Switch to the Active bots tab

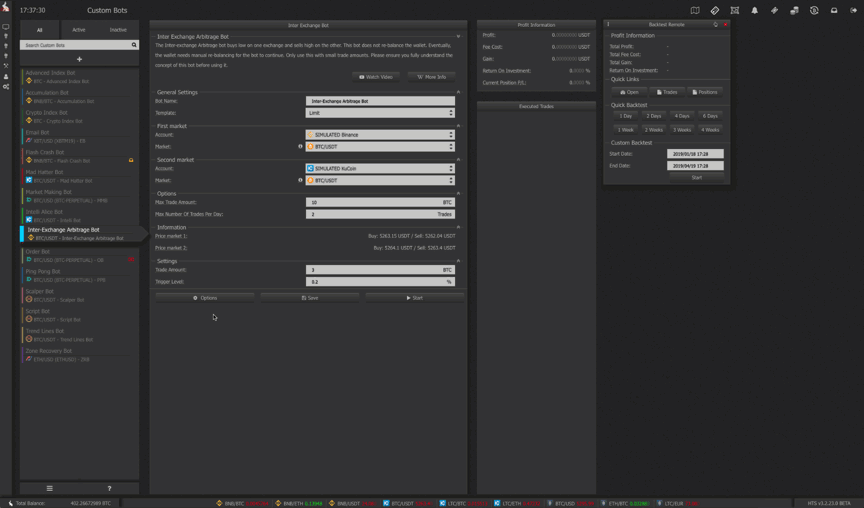click(78, 30)
